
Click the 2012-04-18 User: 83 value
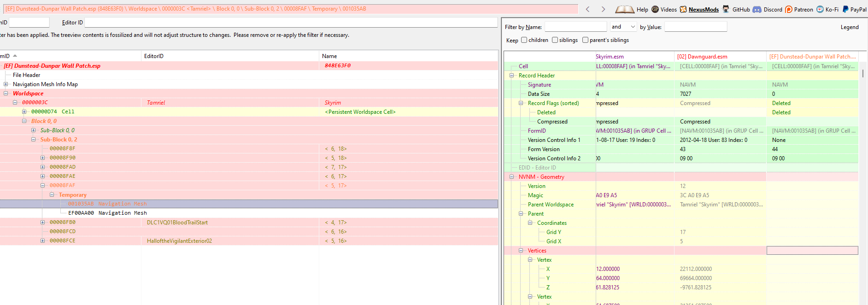pos(714,140)
